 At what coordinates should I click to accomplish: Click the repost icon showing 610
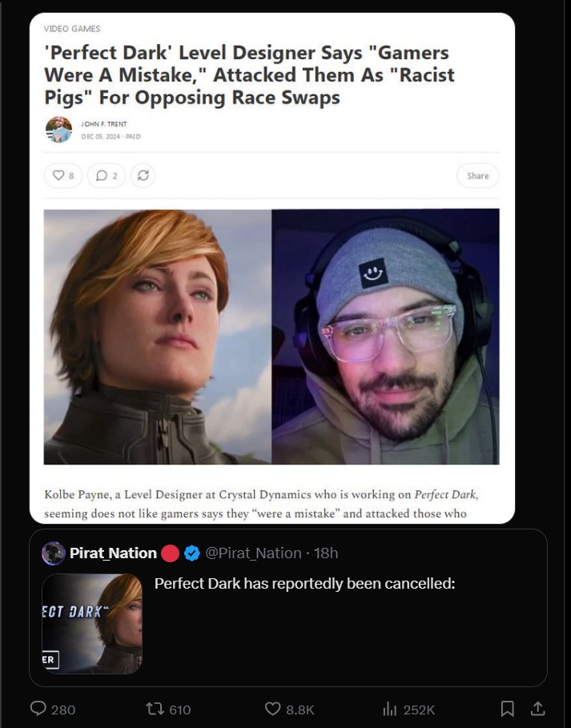click(x=154, y=709)
